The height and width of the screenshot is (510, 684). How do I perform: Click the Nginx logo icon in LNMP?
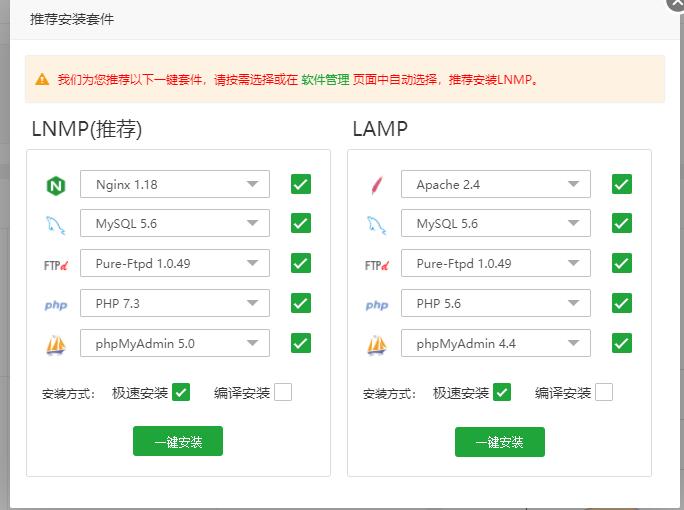coord(56,185)
